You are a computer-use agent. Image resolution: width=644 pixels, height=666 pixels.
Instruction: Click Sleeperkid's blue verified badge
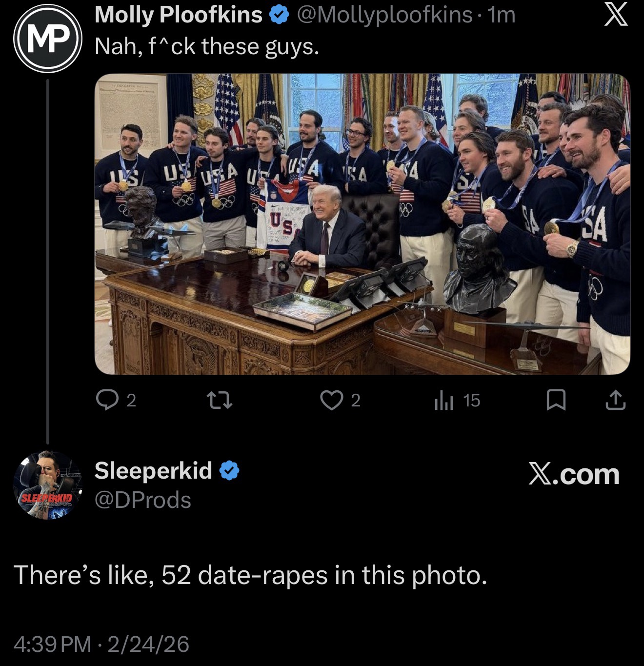(x=229, y=470)
